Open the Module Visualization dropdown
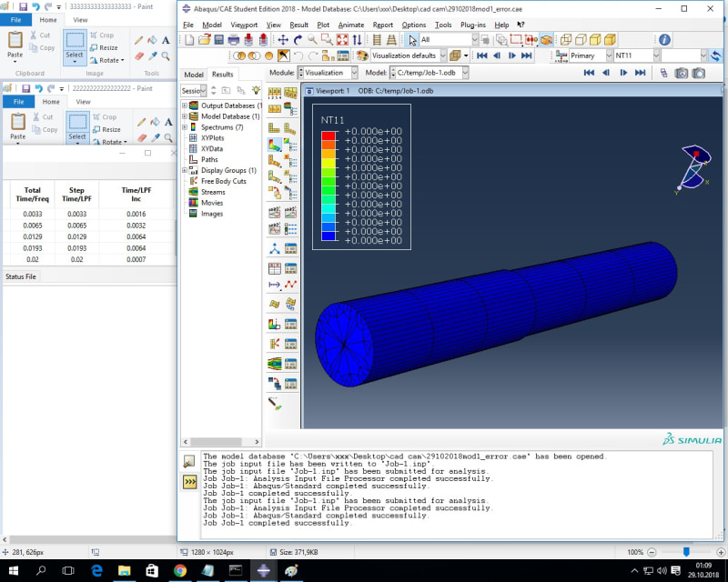Screen dimensions: 728x582 [x=355, y=73]
